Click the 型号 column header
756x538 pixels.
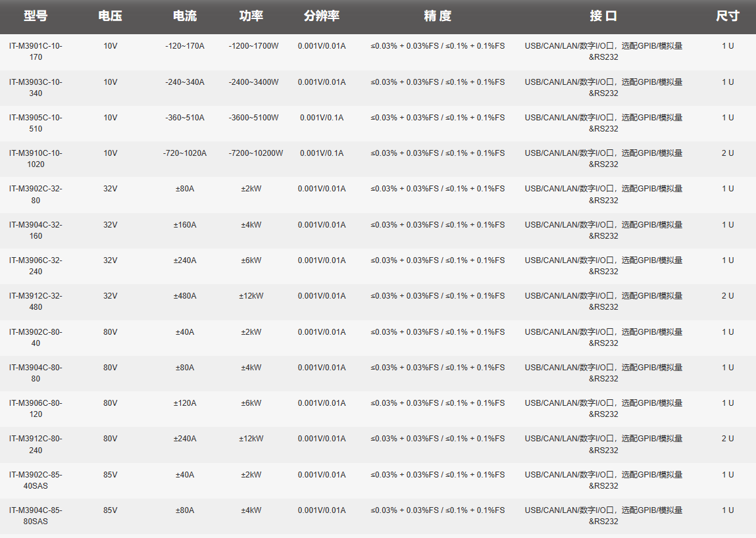(36, 16)
